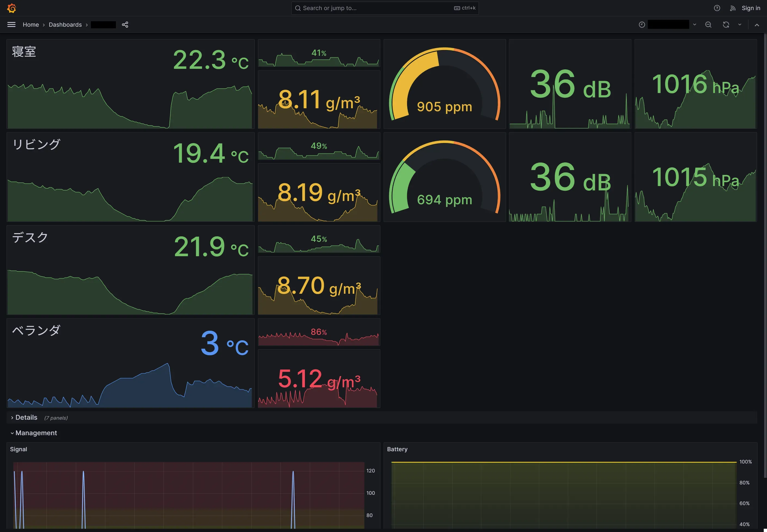Open the hamburger navigation menu
The width and height of the screenshot is (767, 532).
pyautogui.click(x=11, y=25)
